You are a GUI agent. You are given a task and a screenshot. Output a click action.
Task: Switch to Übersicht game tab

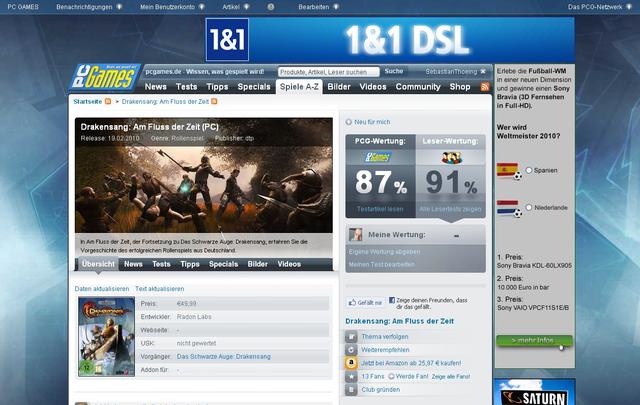98,264
